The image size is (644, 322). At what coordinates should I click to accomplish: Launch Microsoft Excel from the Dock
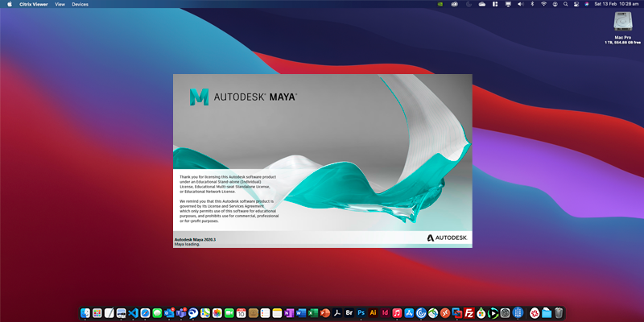pos(313,313)
